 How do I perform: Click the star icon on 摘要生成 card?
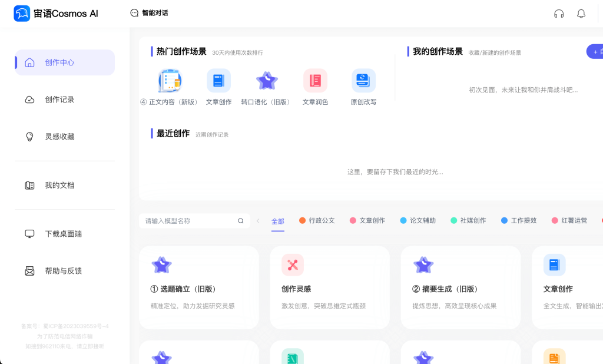[423, 264]
